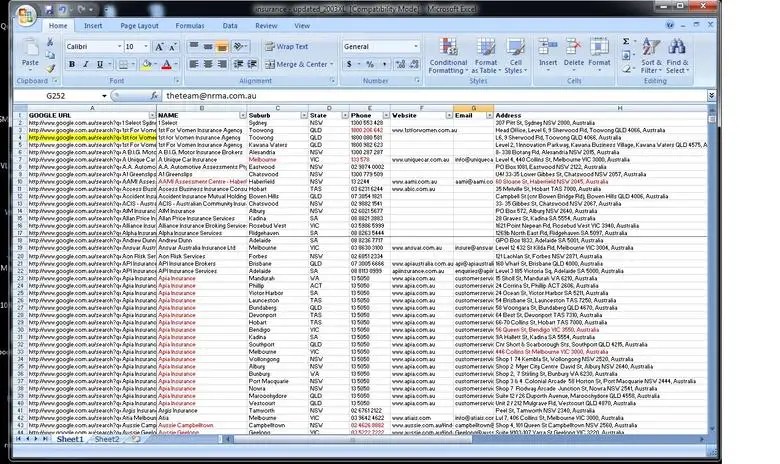Click the Insert Function fx button
The image size is (780, 464).
154,95
